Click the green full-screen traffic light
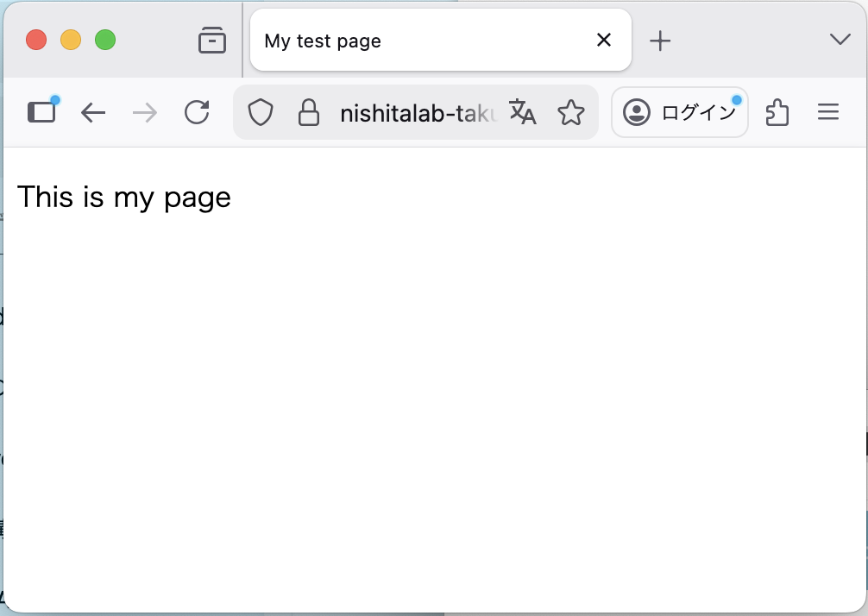Image resolution: width=868 pixels, height=616 pixels. pyautogui.click(x=105, y=40)
